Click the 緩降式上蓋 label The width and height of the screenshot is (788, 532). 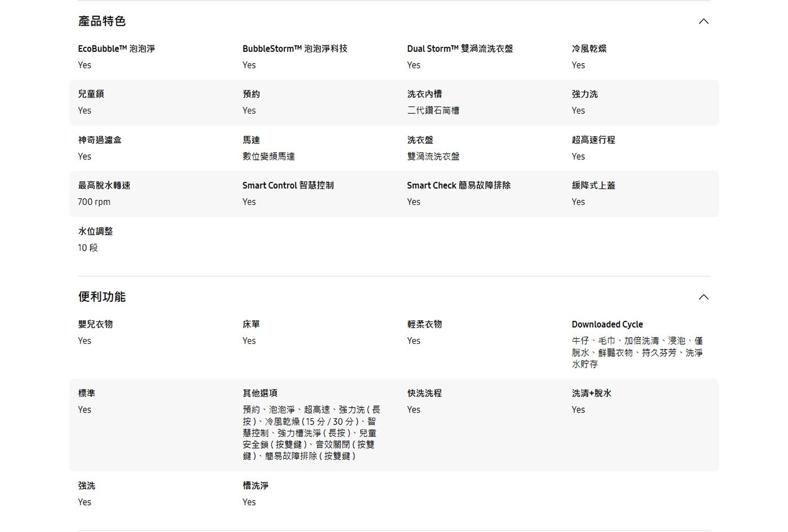pos(593,186)
